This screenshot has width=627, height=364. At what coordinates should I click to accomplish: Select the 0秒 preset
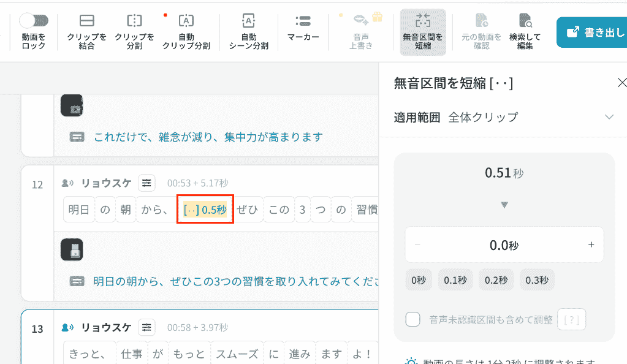419,280
